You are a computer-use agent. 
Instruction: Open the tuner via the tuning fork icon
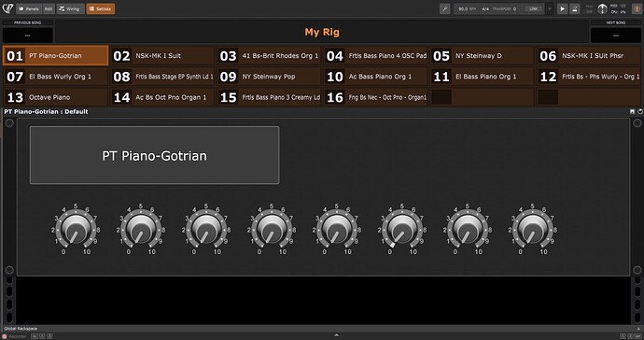tap(445, 8)
